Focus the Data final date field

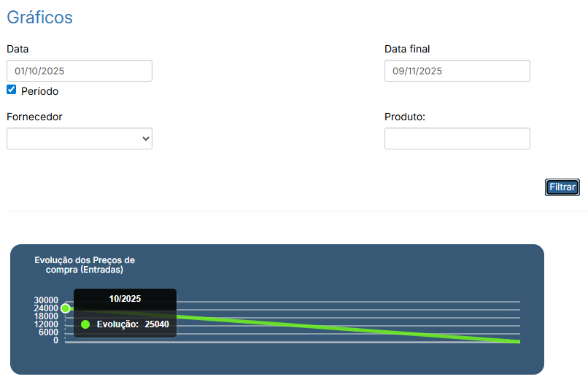(457, 71)
